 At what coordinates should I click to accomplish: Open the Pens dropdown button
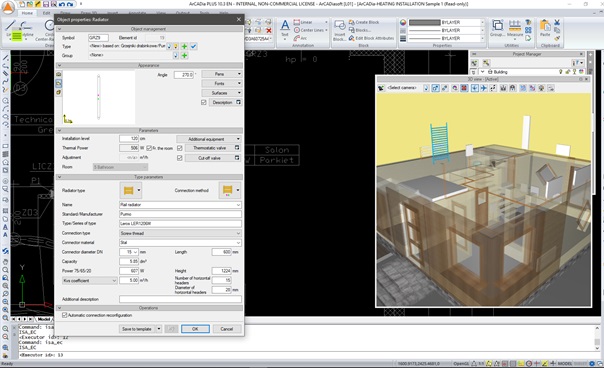click(222, 74)
